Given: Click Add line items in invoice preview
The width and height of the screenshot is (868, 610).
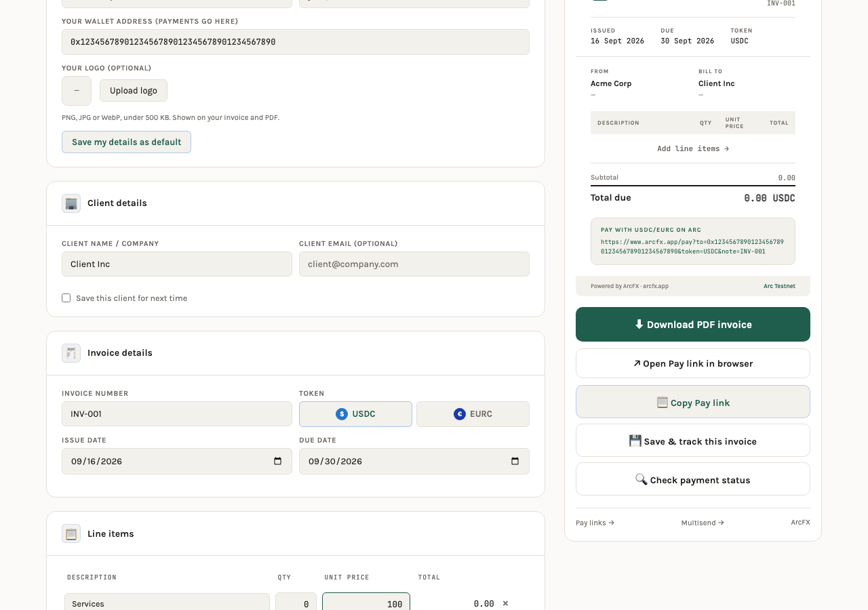Looking at the screenshot, I should 693,148.
